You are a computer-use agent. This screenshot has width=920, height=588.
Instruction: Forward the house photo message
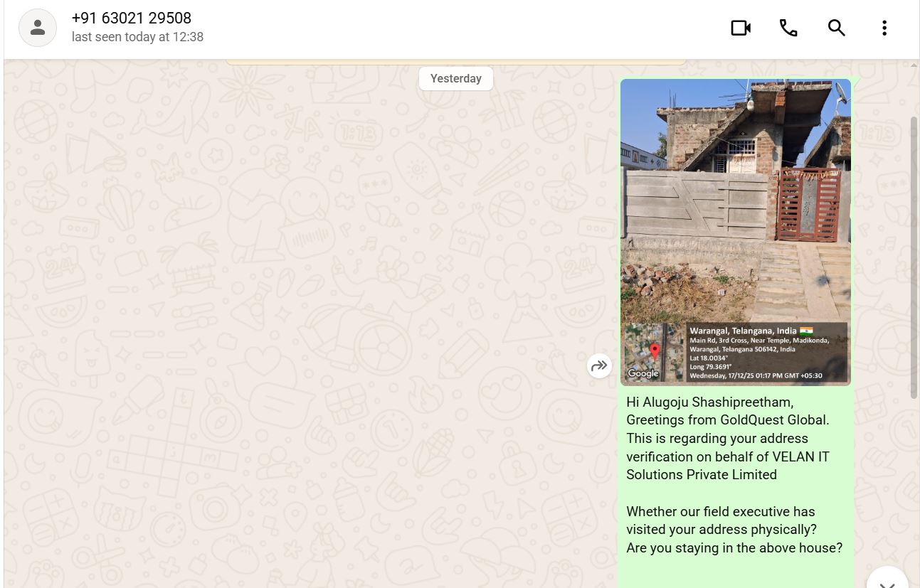point(599,365)
